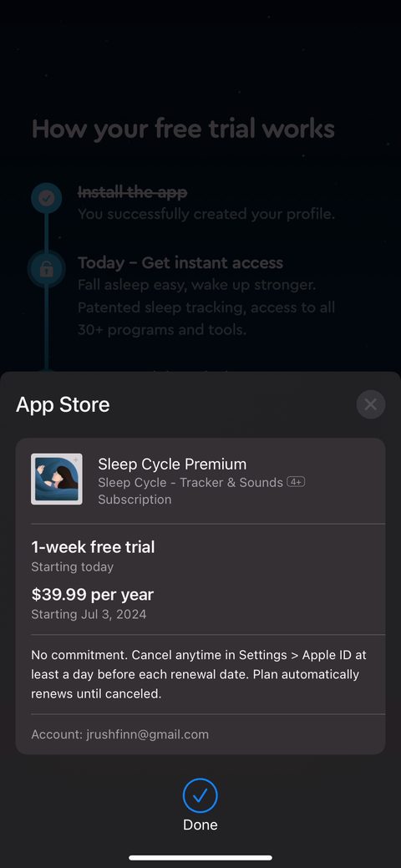Screen dimensions: 401x868
Task: Tap the 'Starting Jul 3, 2024' text
Action: (89, 615)
